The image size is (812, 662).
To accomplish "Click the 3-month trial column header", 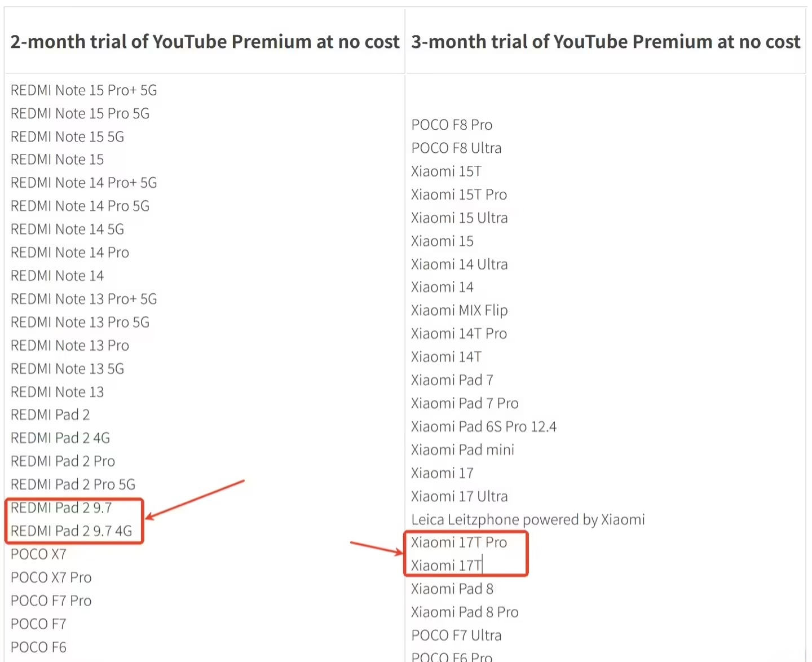I will (x=605, y=42).
